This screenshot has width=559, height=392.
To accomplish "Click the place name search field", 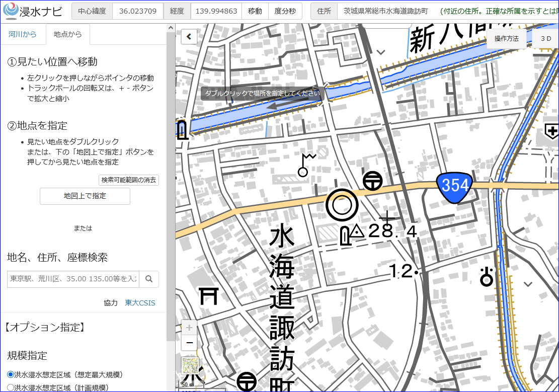I will point(73,279).
